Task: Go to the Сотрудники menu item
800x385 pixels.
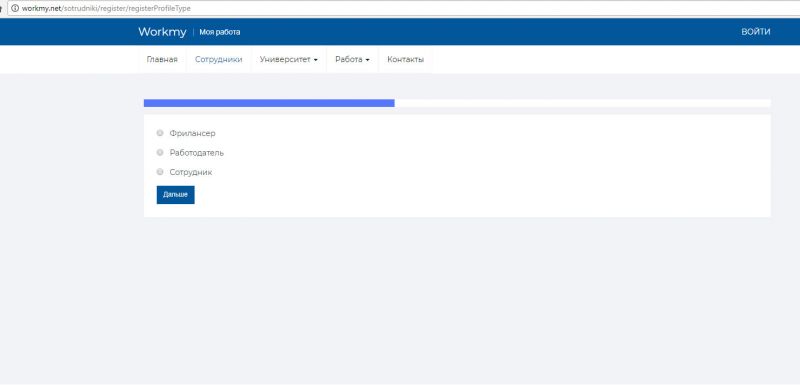Action: click(x=218, y=60)
